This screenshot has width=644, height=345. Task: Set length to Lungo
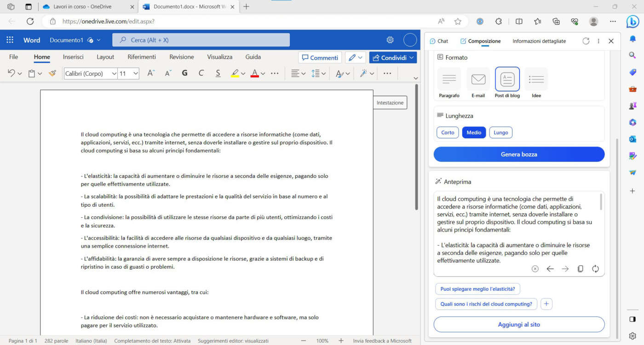(500, 132)
